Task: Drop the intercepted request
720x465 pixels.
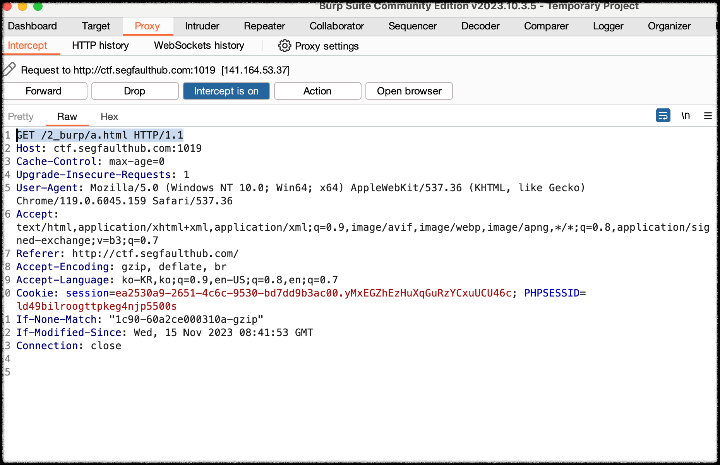Action: (135, 91)
